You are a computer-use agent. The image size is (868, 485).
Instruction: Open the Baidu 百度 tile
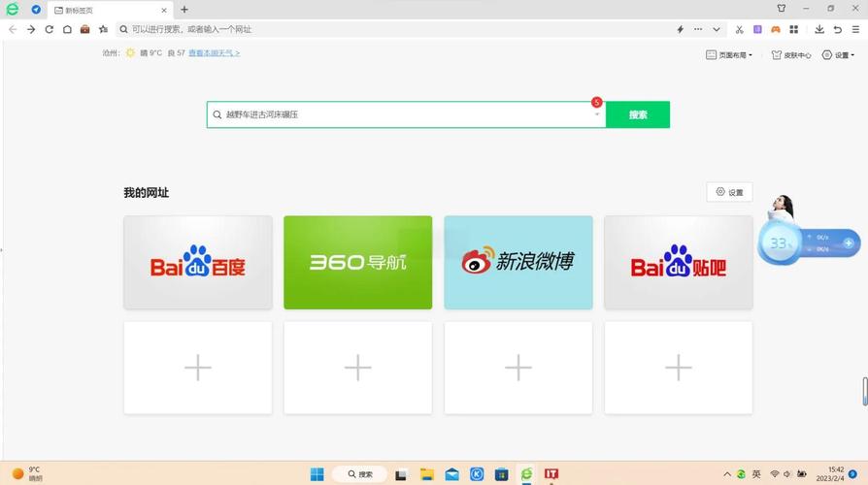pos(198,262)
